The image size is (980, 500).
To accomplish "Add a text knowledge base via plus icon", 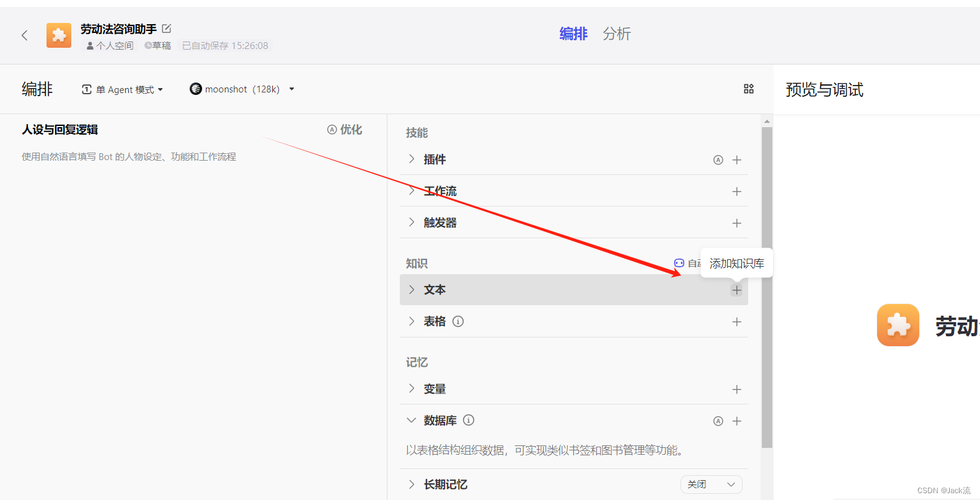I will (x=736, y=290).
